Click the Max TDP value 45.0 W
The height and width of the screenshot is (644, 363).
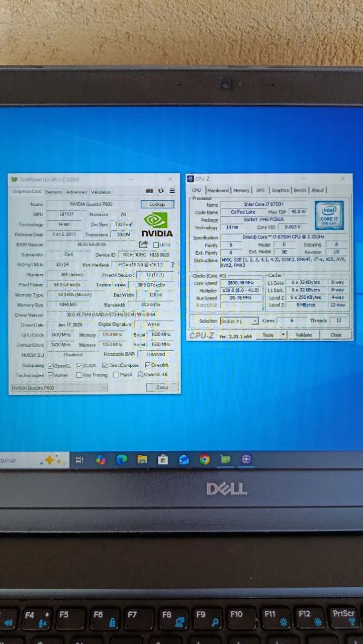299,212
